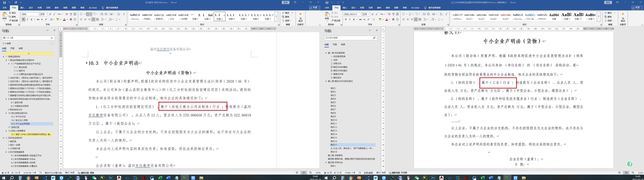Select Format Painter (格式刷) in left Word window
The height and width of the screenshot is (180, 644).
pyautogui.click(x=13, y=21)
